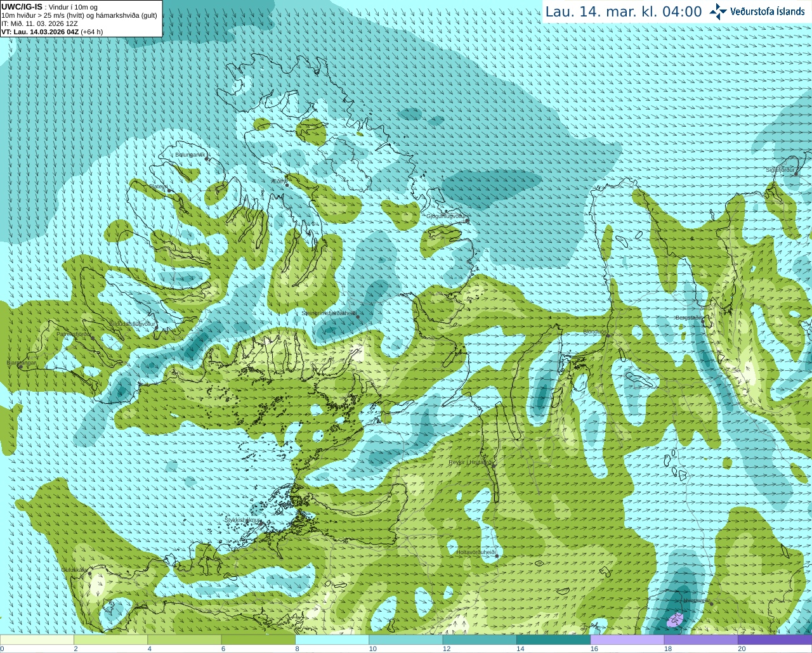The image size is (812, 653).
Task: Click the Gjögurflugvöllur station label
Action: [x=447, y=216]
